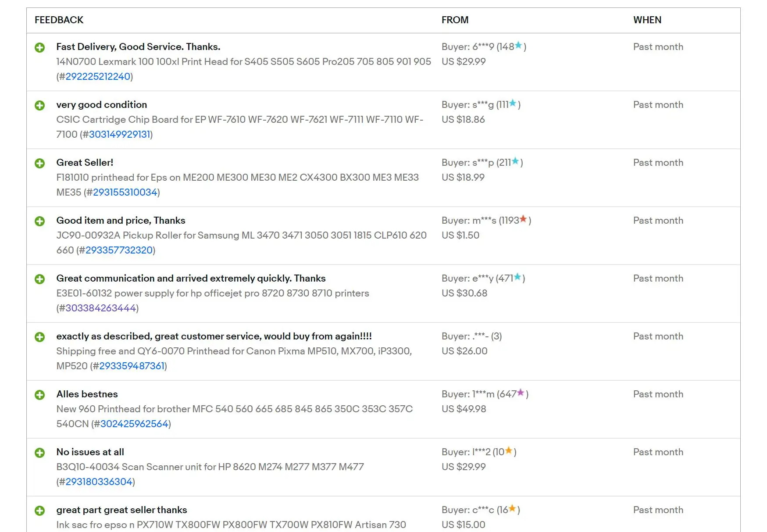767x532 pixels.
Task: Click positive feedback icon beside 'Fast Delivery, Good Service'
Action: pos(39,47)
